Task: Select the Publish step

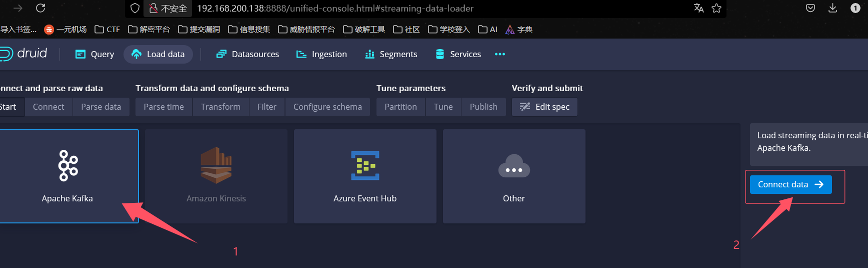Action: point(483,107)
